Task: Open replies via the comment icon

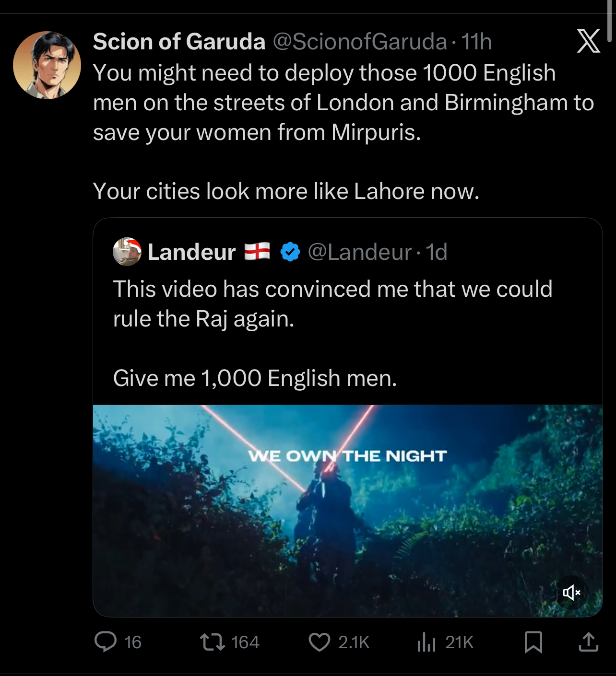Action: pyautogui.click(x=106, y=642)
